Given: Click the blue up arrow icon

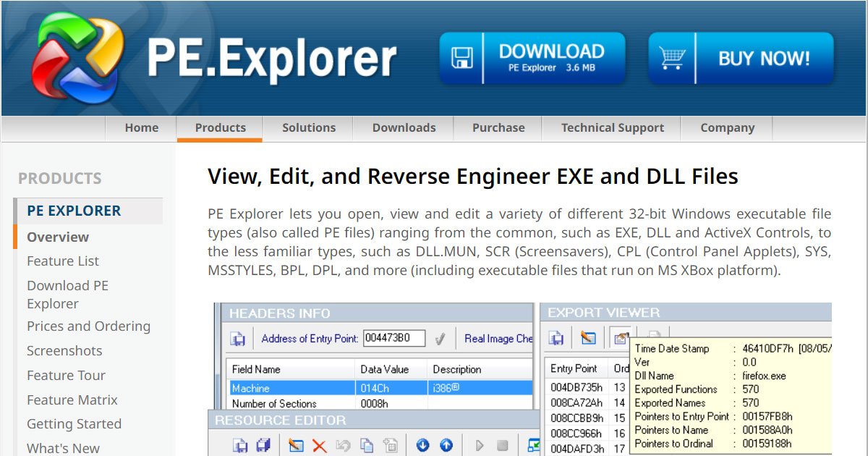Looking at the screenshot, I should (x=446, y=445).
